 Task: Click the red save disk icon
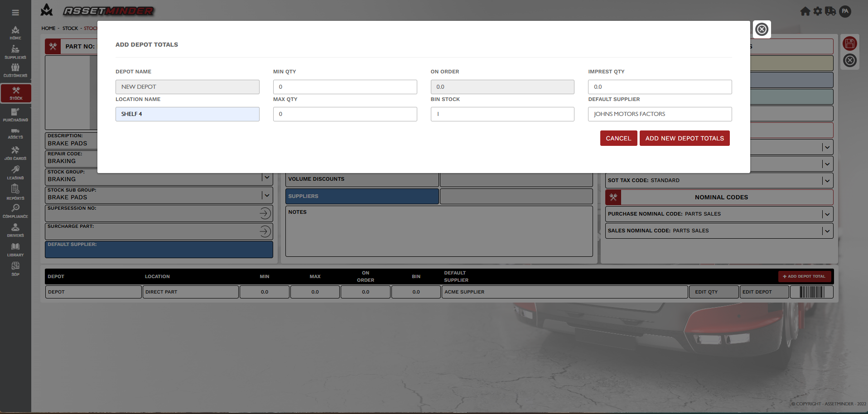849,43
